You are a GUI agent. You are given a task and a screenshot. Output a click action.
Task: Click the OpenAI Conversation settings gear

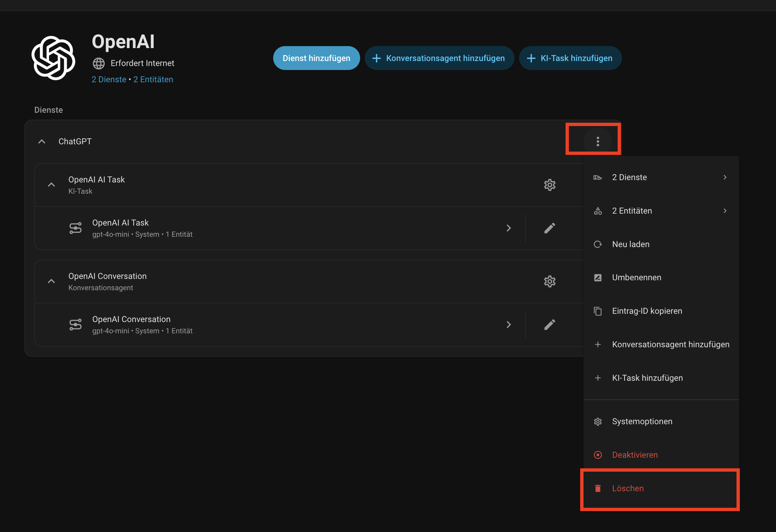pos(549,281)
